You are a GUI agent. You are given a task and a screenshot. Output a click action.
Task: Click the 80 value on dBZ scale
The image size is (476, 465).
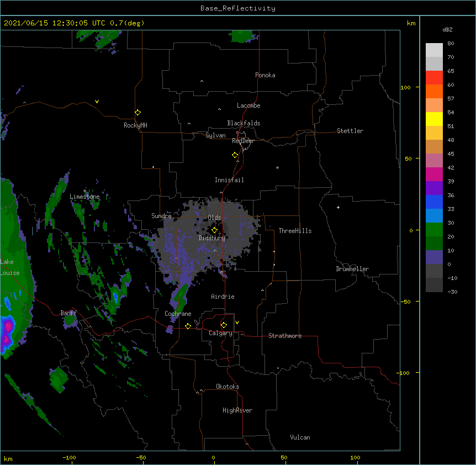(x=451, y=43)
